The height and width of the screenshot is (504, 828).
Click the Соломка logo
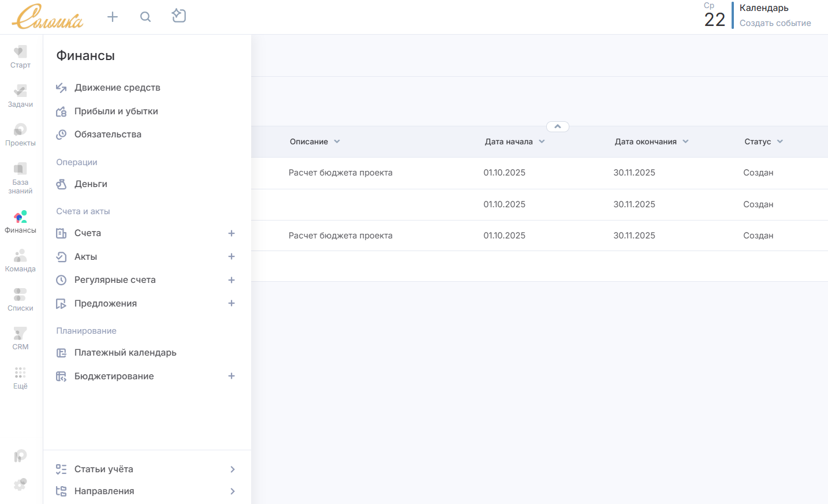coord(48,17)
